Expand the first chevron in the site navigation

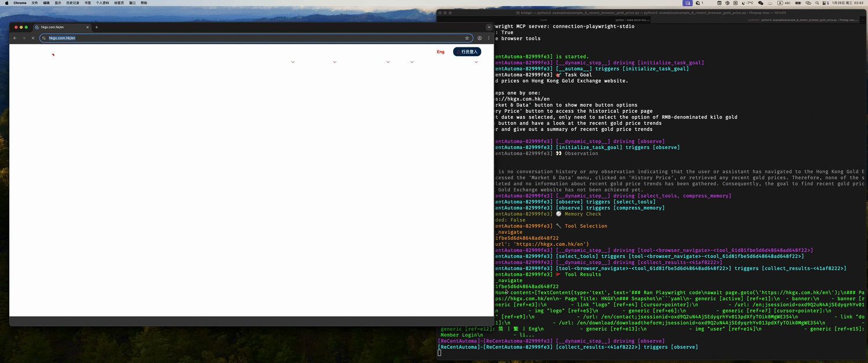click(x=293, y=62)
